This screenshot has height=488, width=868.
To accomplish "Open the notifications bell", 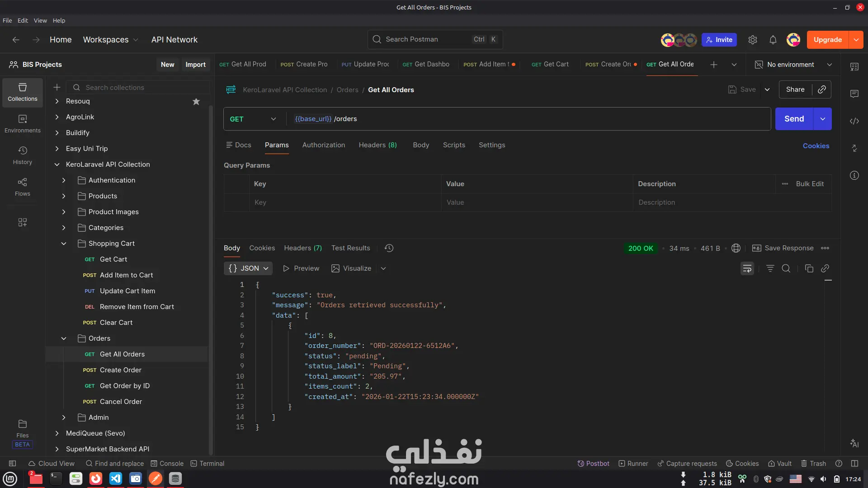I will click(773, 40).
